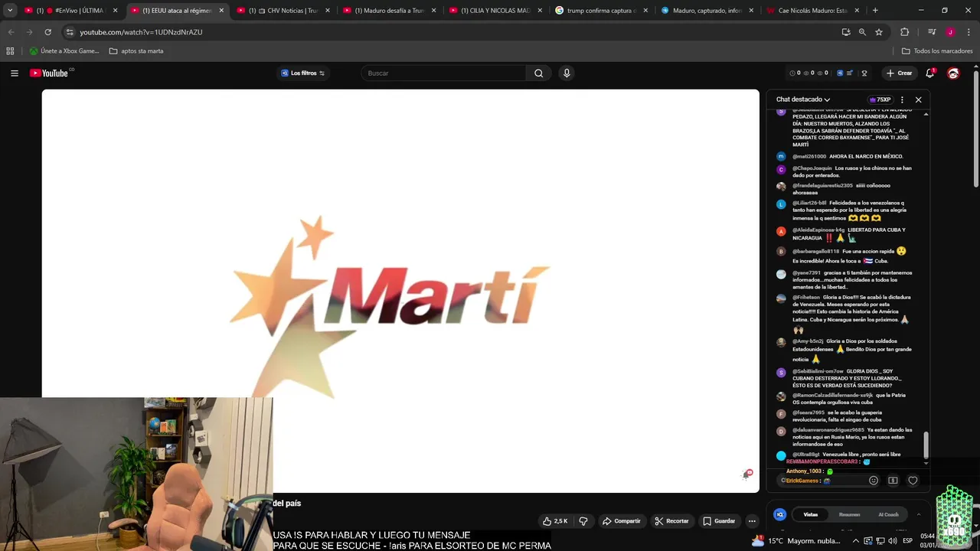The height and width of the screenshot is (551, 980).
Task: Expand the tab search dropdown arrow
Action: coord(10,11)
